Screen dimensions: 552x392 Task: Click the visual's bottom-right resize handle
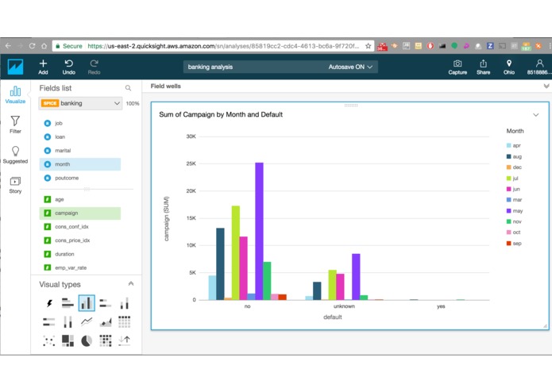pyautogui.click(x=545, y=326)
